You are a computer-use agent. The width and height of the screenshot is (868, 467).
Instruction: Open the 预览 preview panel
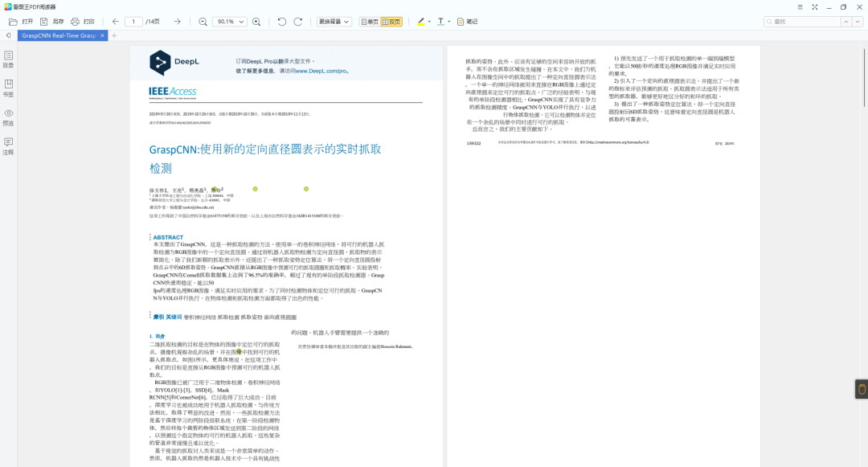[x=8, y=117]
